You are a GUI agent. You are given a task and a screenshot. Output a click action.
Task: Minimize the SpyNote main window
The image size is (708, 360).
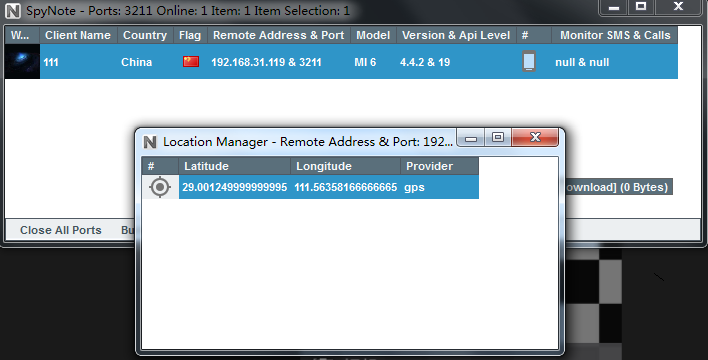click(x=614, y=8)
